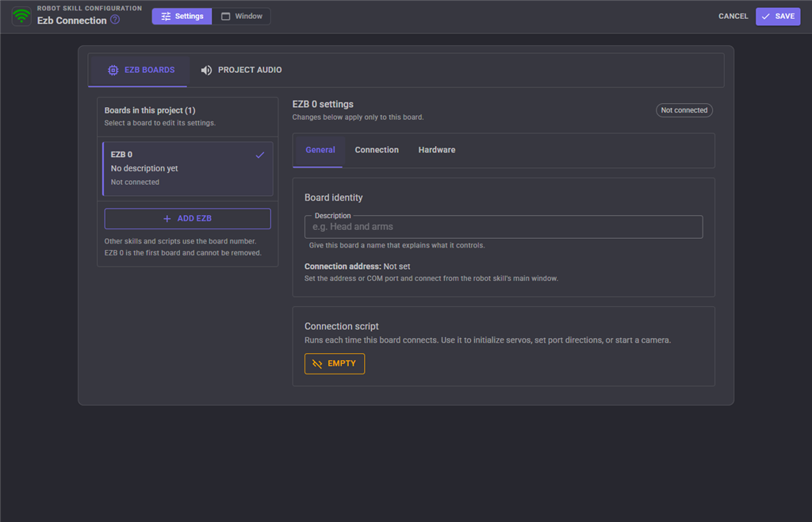The height and width of the screenshot is (522, 812).
Task: Click the green Wi-Fi skill icon
Action: click(x=21, y=16)
